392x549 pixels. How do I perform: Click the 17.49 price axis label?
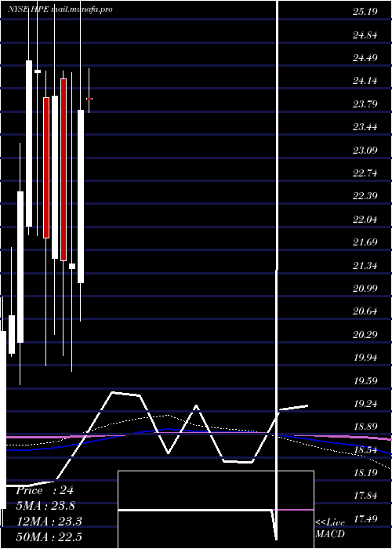[x=365, y=519]
